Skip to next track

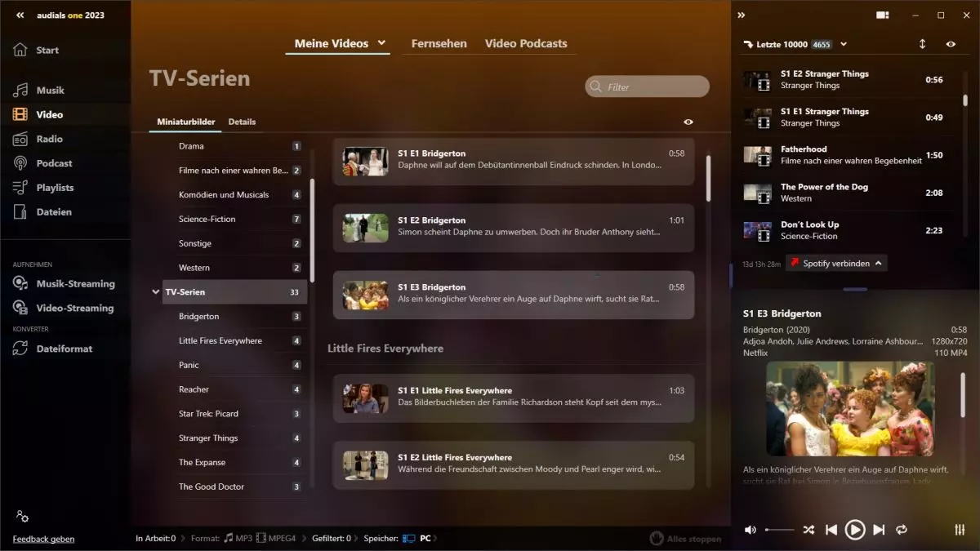879,530
